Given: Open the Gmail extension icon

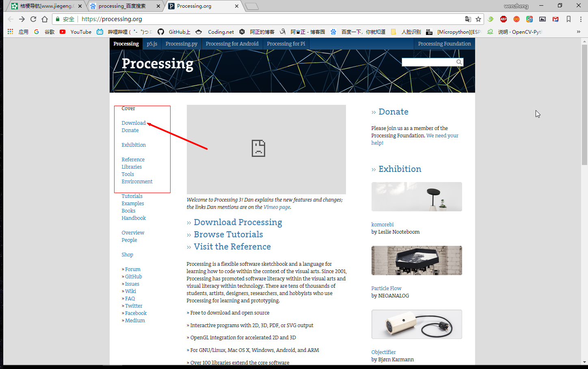Looking at the screenshot, I should coord(556,19).
